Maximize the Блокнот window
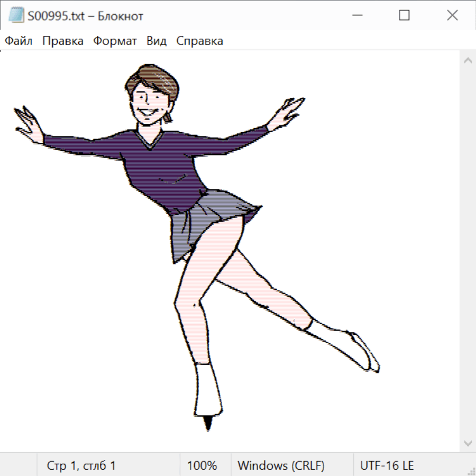 click(405, 16)
